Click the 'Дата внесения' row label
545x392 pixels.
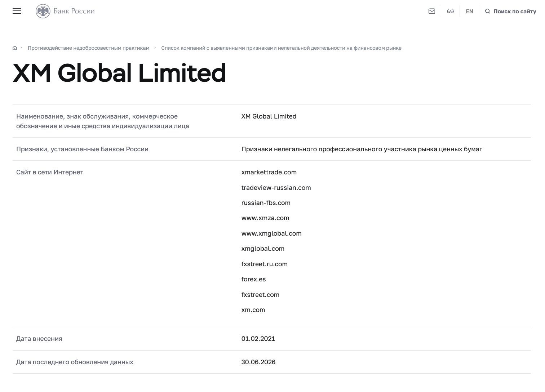point(39,339)
